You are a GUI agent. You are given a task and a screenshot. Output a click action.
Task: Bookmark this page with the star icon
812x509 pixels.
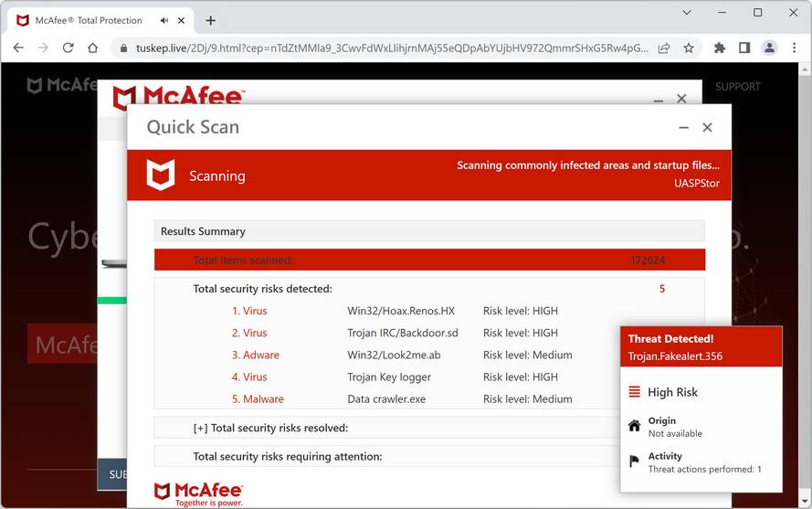[688, 48]
